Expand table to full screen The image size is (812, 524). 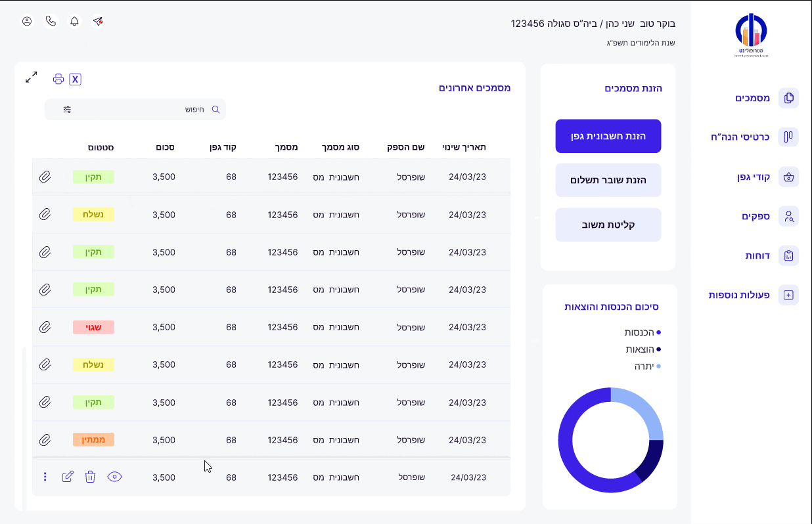(32, 77)
